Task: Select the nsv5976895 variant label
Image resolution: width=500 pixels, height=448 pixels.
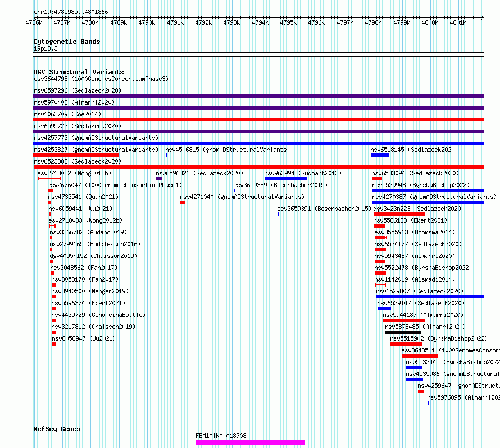Action: [x=463, y=397]
